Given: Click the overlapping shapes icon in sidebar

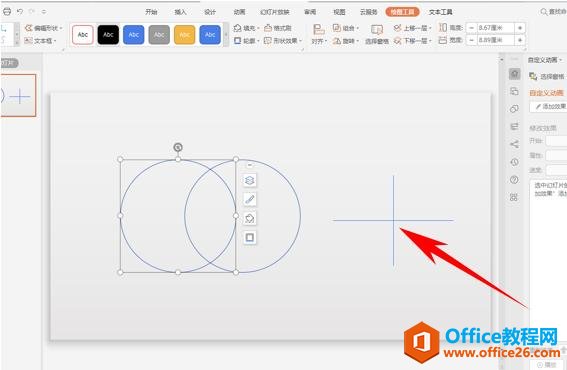Looking at the screenshot, I should coord(514,109).
